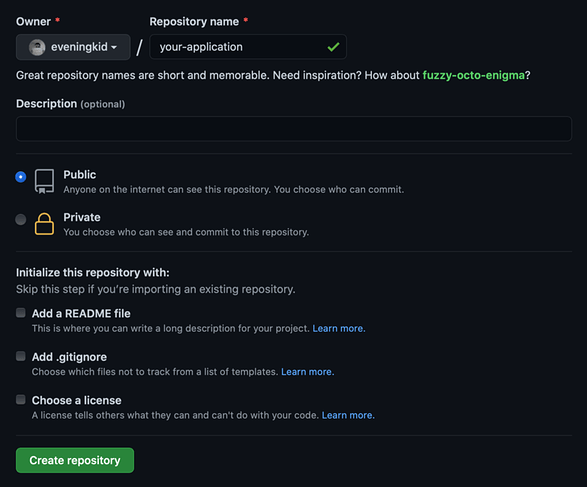Viewport: 587px width, 487px height.
Task: Click the 'Owner' label
Action: coord(33,22)
